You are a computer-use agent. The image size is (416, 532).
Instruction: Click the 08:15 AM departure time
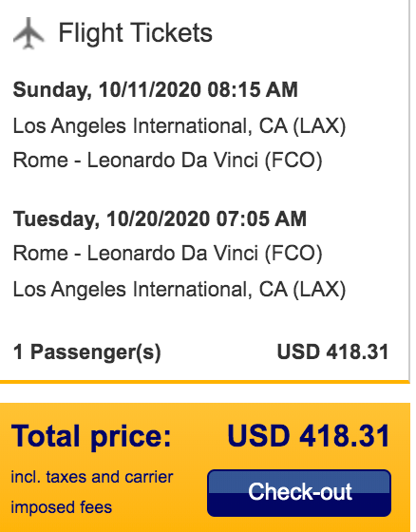[x=253, y=90]
